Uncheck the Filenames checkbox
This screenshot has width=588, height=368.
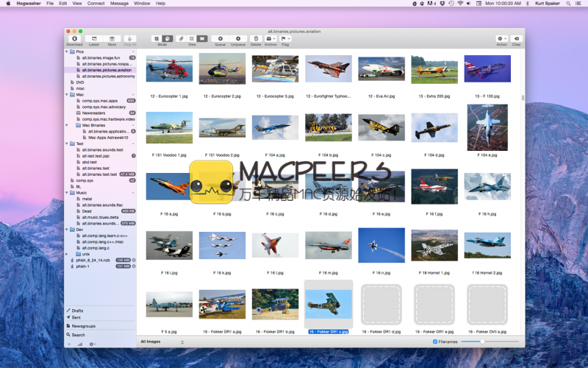coord(435,342)
